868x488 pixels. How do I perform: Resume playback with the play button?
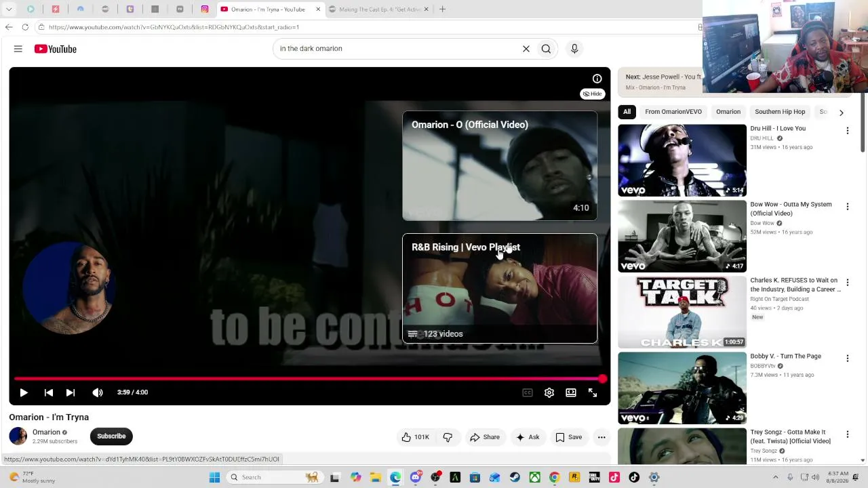coord(24,392)
